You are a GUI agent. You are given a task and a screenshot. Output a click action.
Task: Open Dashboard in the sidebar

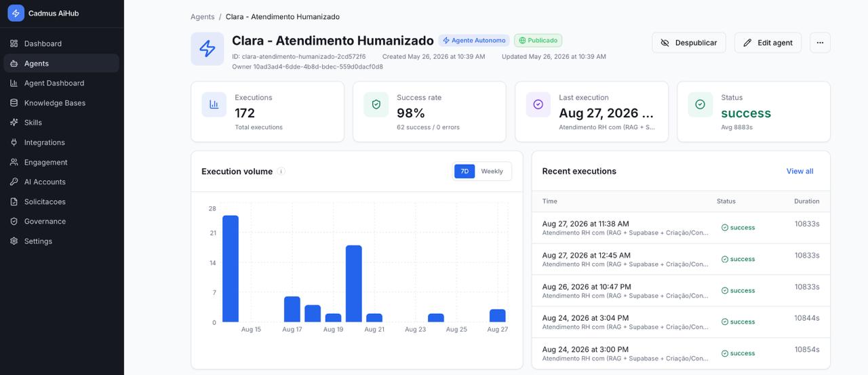[62, 43]
